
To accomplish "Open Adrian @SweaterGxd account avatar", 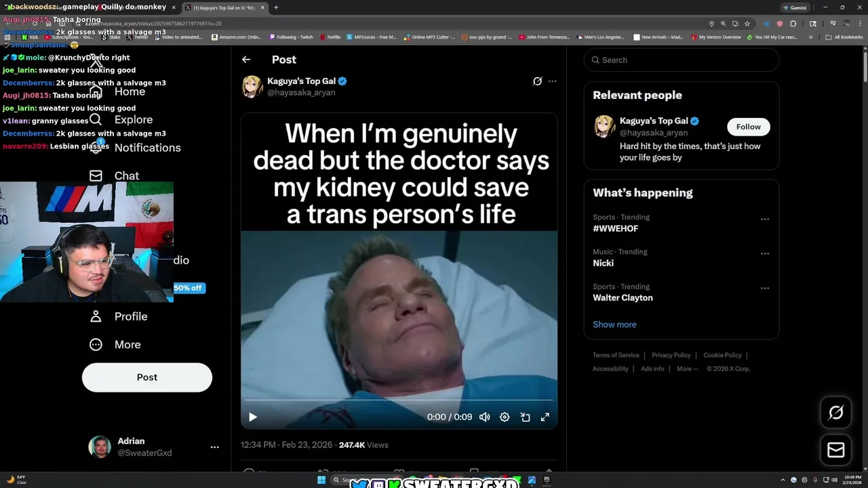I will coord(100,447).
